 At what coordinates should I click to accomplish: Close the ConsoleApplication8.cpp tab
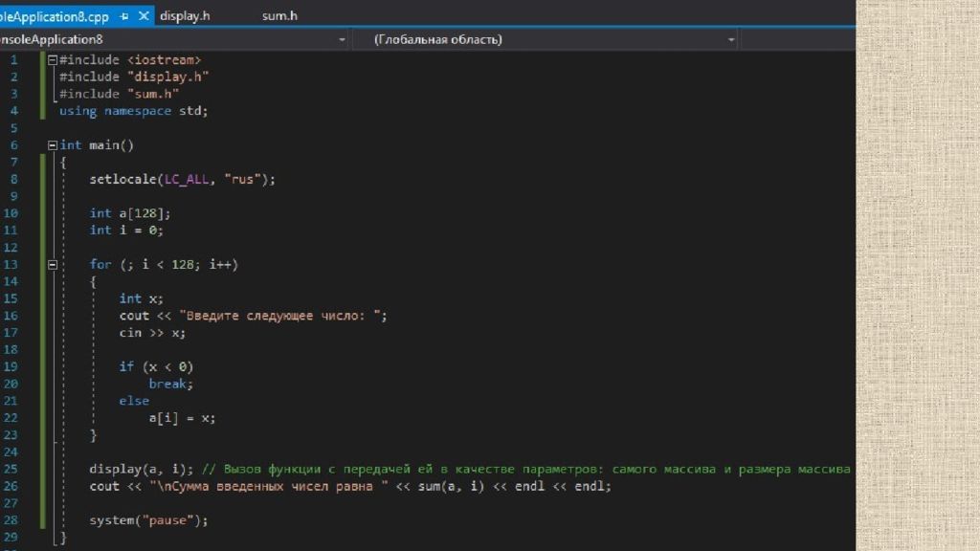(144, 16)
